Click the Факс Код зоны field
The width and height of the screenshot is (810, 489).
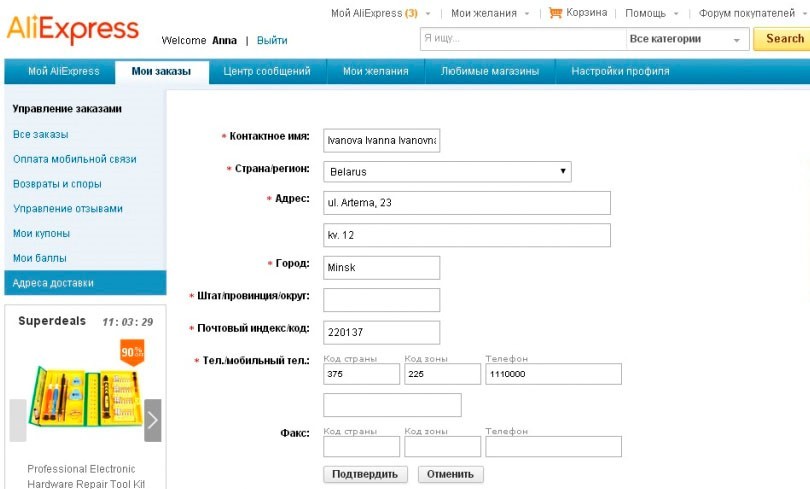point(443,447)
